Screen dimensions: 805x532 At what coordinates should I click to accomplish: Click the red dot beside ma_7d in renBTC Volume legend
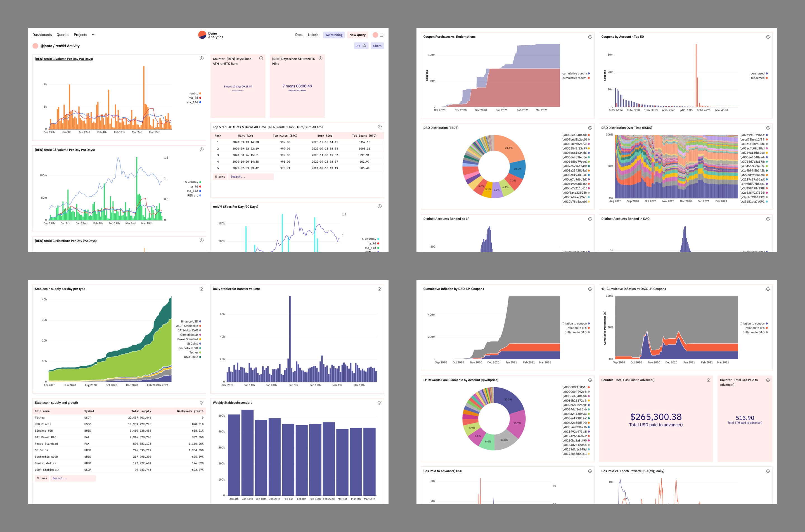click(200, 98)
